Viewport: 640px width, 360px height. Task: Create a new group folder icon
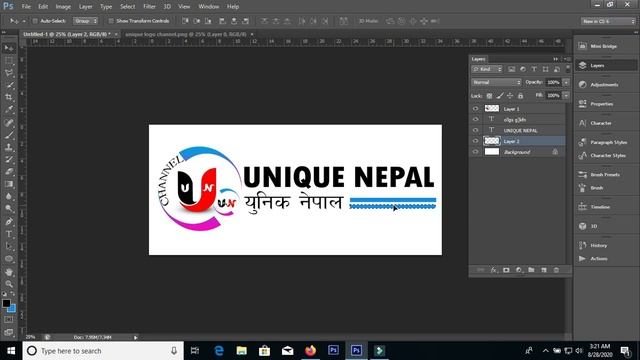[x=531, y=270]
